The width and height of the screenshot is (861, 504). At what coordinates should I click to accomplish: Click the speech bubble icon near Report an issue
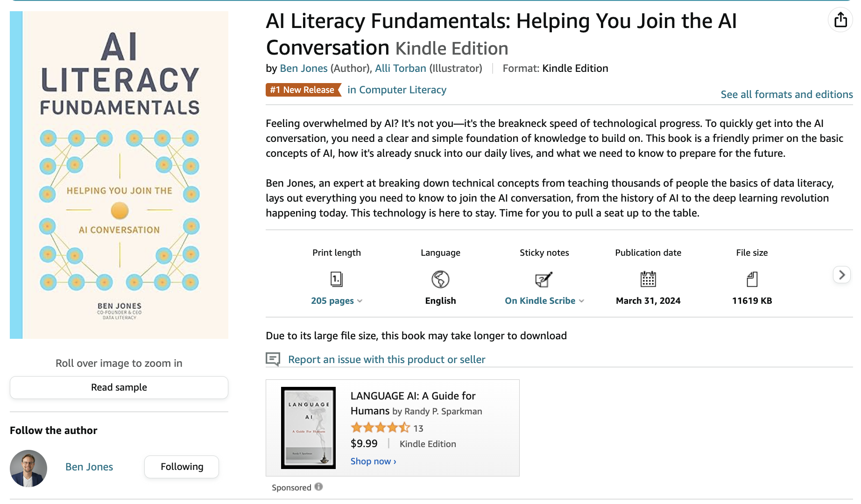coord(273,359)
